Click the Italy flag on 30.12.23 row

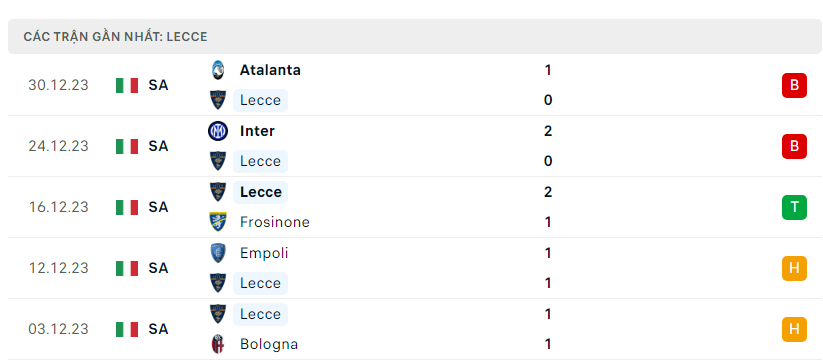(x=127, y=86)
